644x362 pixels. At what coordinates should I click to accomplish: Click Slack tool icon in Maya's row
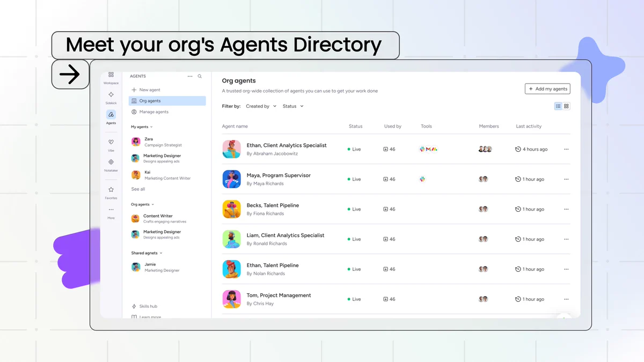click(422, 179)
